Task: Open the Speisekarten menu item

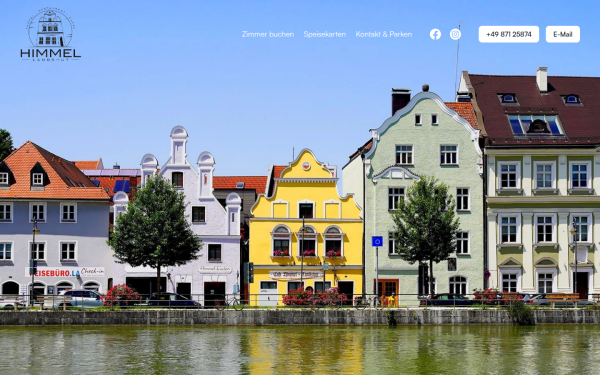Action: (324, 34)
